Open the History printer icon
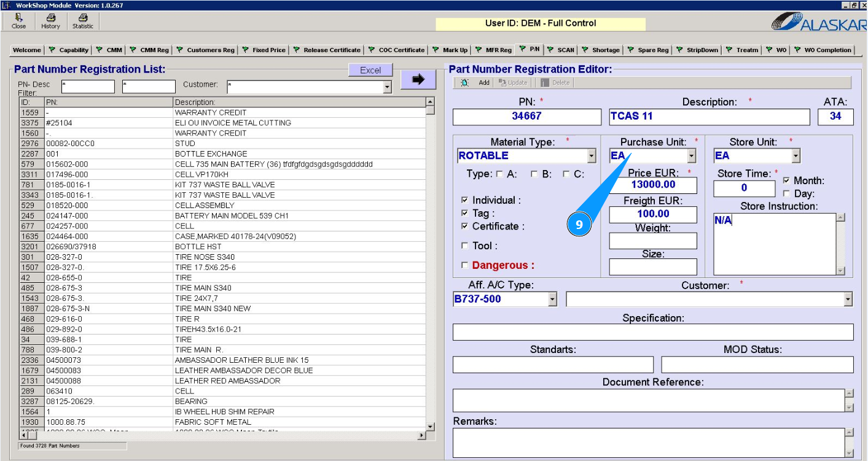868x461 pixels. [x=50, y=18]
